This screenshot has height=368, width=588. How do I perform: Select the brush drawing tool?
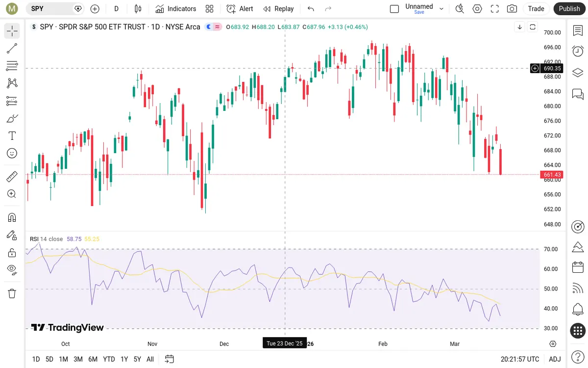[12, 118]
